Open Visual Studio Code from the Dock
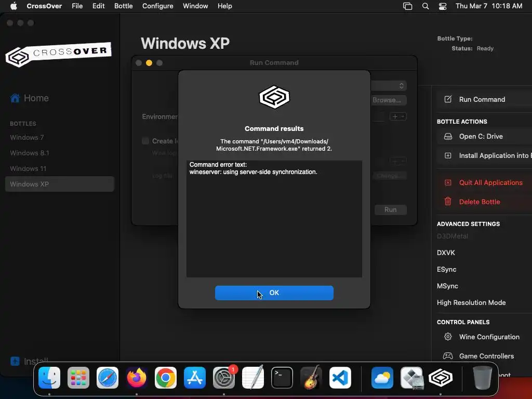This screenshot has height=399, width=532. [x=340, y=378]
